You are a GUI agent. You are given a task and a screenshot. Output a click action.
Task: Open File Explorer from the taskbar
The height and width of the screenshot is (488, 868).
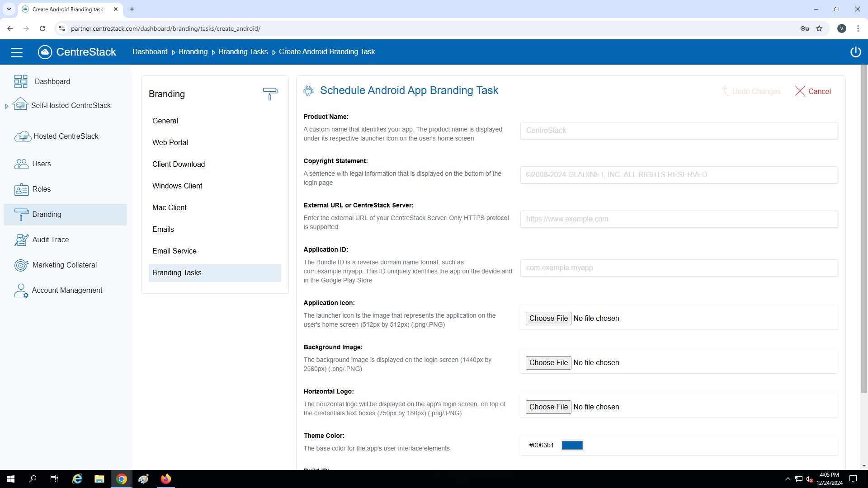pyautogui.click(x=99, y=479)
